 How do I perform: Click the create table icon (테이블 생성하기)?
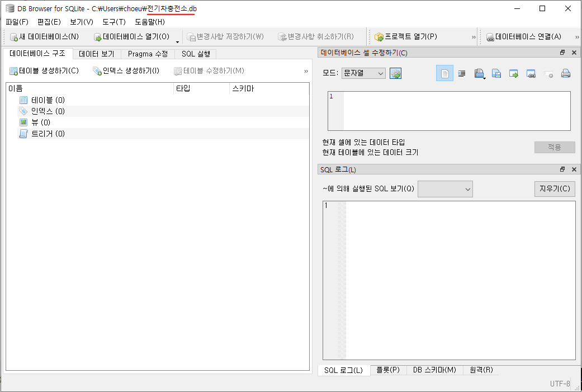tap(14, 71)
